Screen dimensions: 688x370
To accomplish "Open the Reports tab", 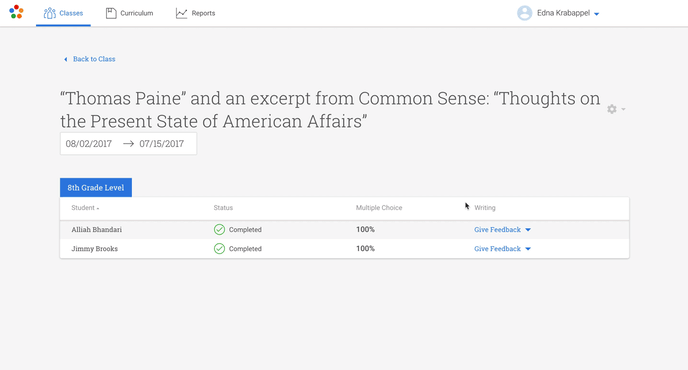I will 195,13.
